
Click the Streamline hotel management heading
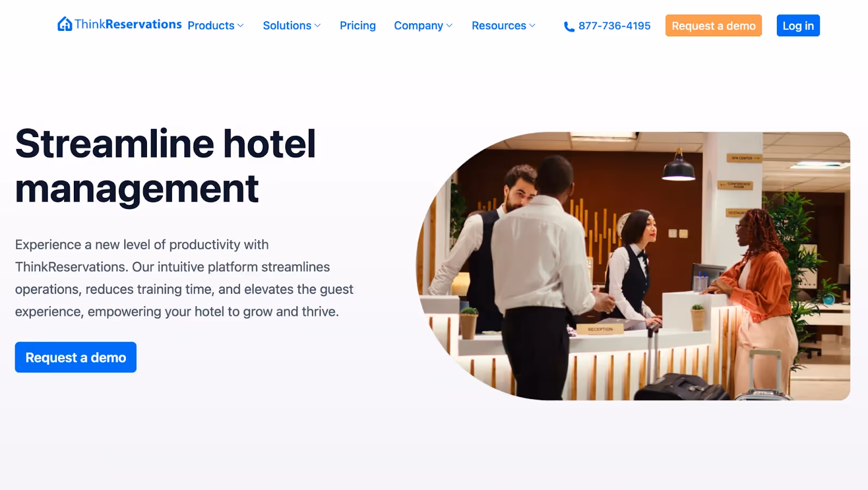click(x=165, y=166)
